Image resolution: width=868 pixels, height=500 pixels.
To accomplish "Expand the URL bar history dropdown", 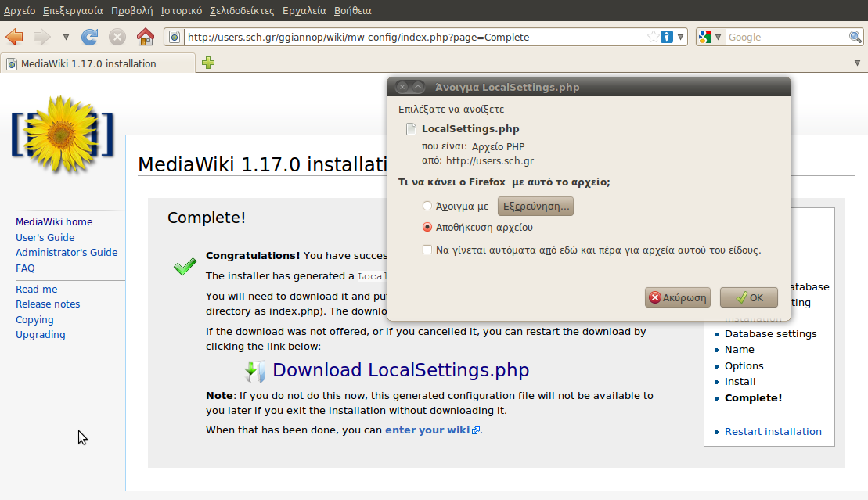I will click(x=680, y=37).
